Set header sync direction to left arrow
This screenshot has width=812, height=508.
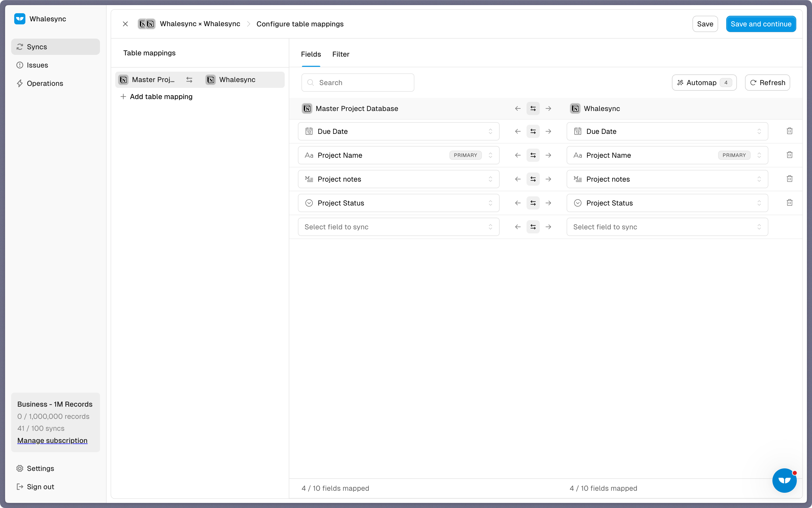tap(518, 108)
